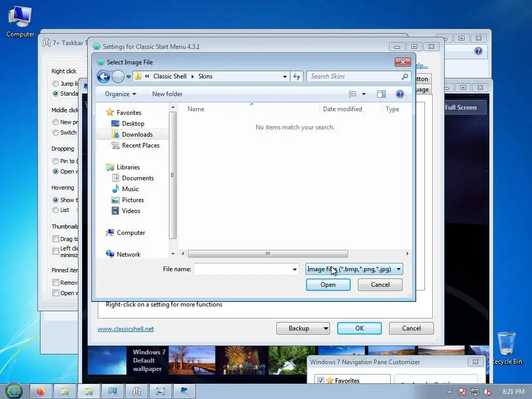Click the Windows 7 Default wallpaper thumbnail
Viewport: 532px width, 399px height.
tap(107, 361)
